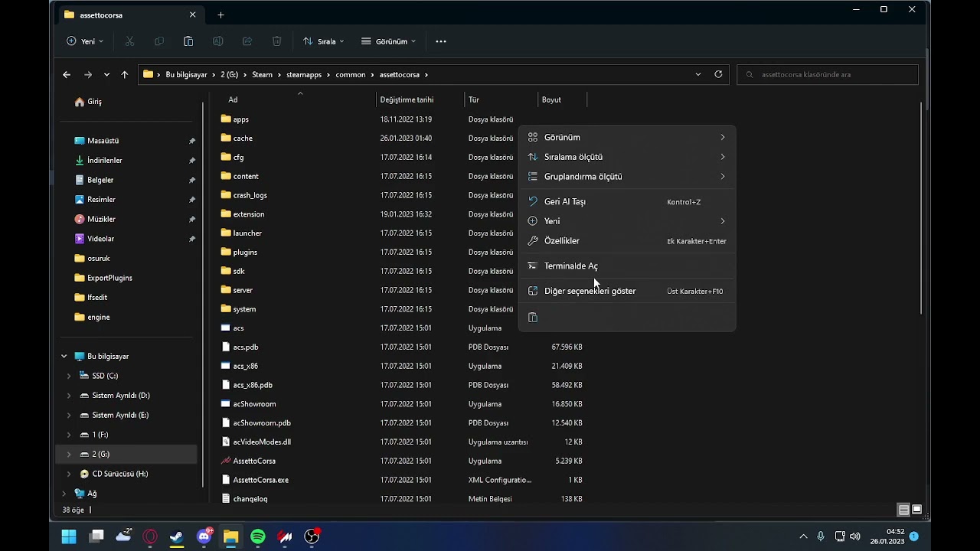Go back with the left arrow button
This screenshot has height=551, width=980.
67,74
